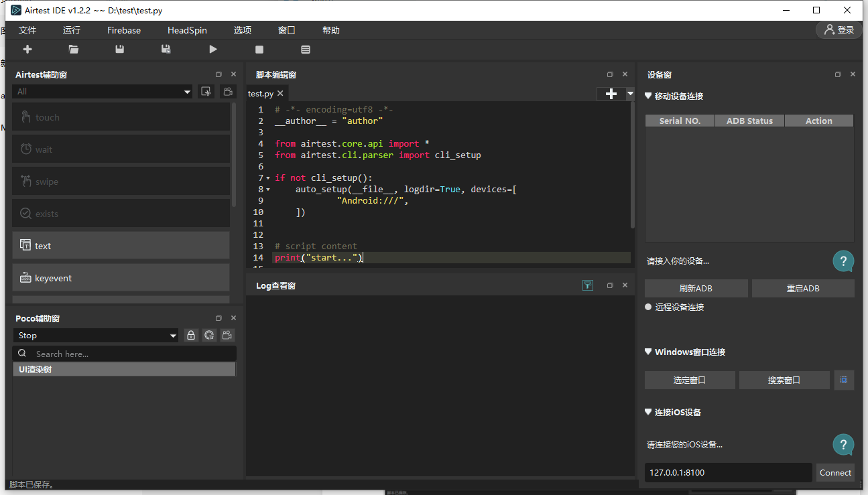The width and height of the screenshot is (868, 495).
Task: Click the 刷新ADB button
Action: click(696, 289)
